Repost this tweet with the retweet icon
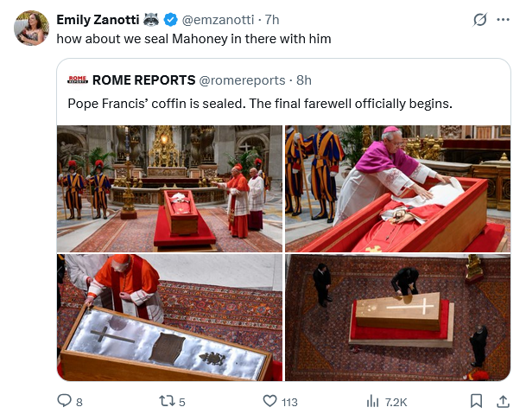 point(164,401)
